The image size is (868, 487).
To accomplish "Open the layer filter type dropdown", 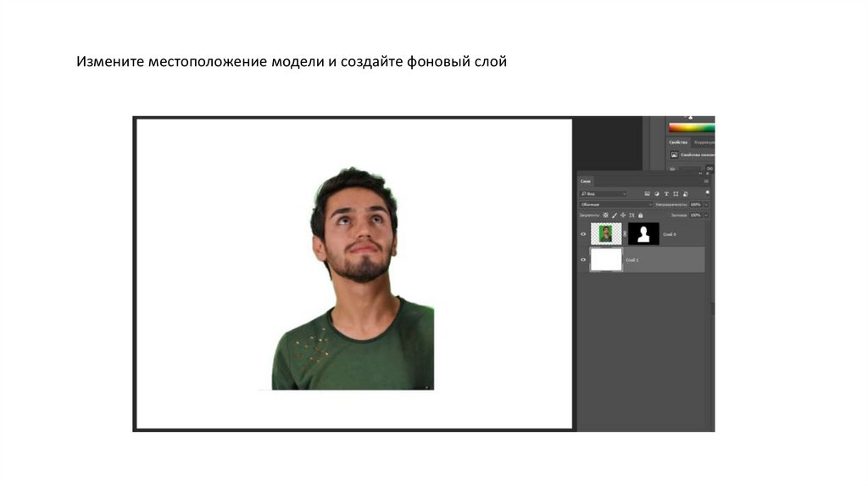I will pos(603,194).
